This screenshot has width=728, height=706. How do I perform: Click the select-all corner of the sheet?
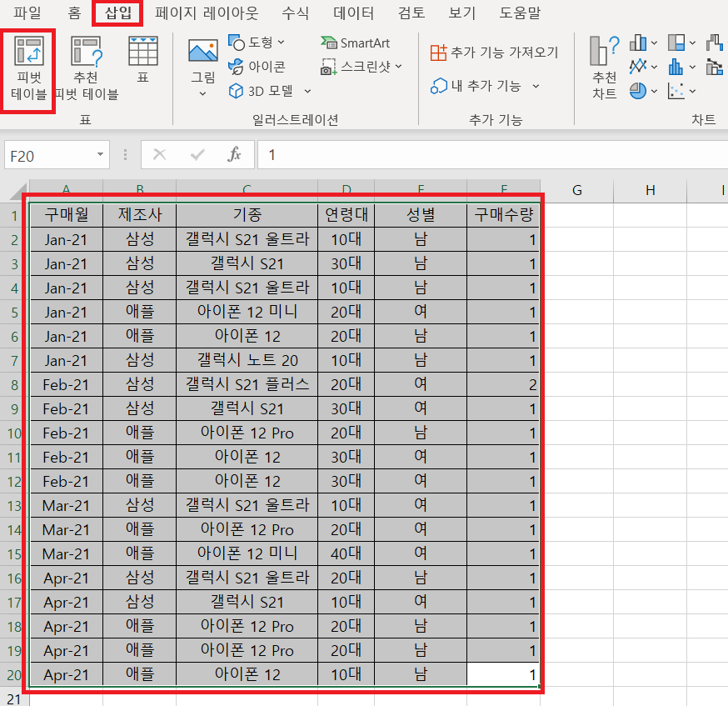18,192
